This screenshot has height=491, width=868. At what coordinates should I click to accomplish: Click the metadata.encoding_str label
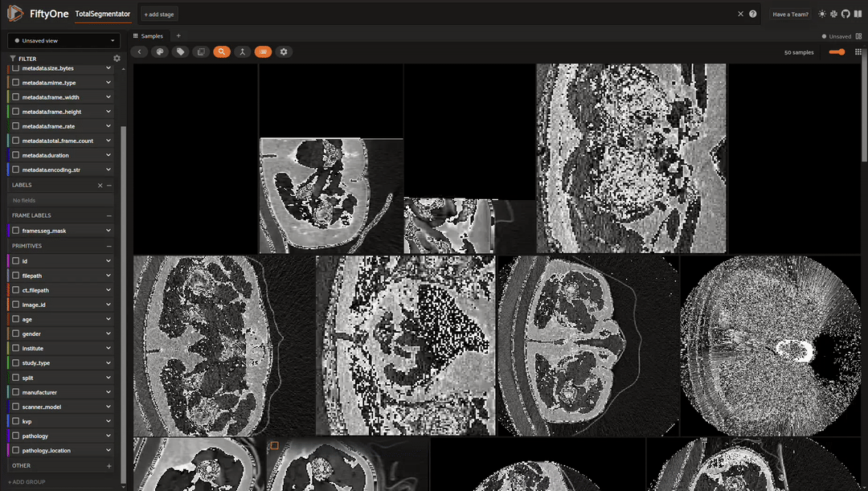pyautogui.click(x=51, y=170)
